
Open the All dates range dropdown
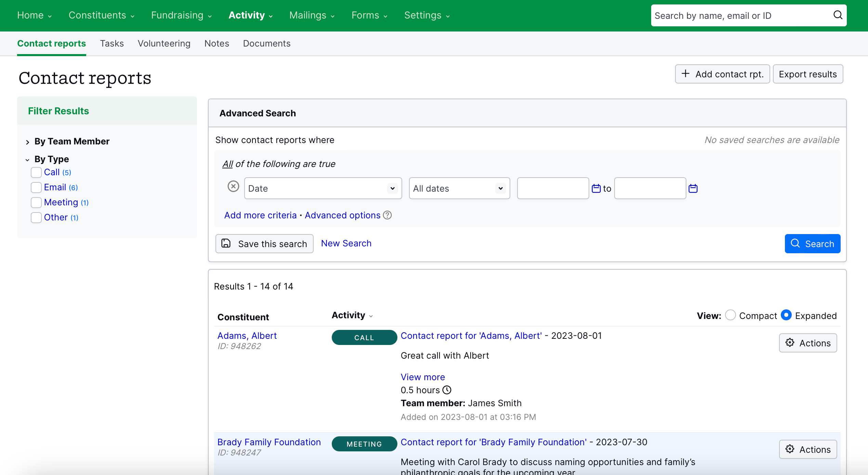click(x=459, y=188)
